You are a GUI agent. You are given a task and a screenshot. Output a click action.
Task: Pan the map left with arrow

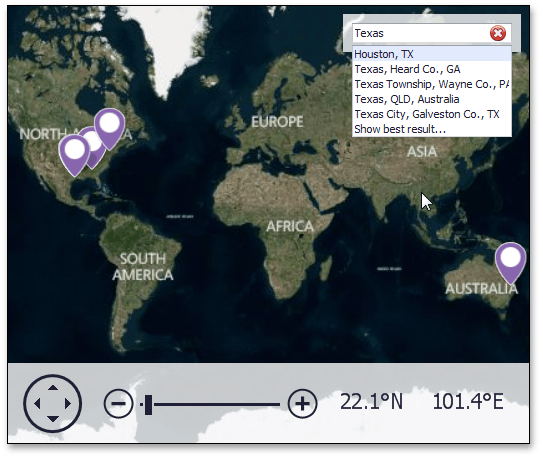point(37,404)
